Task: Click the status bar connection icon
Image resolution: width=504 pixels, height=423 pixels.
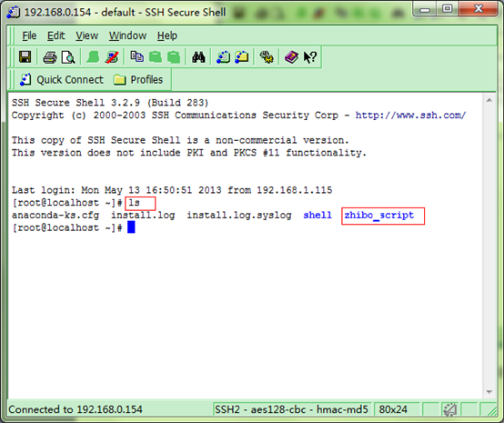Action: 449,409
